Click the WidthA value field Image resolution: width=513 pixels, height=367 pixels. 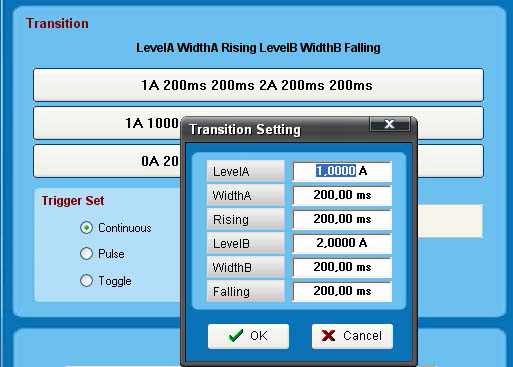coord(342,195)
